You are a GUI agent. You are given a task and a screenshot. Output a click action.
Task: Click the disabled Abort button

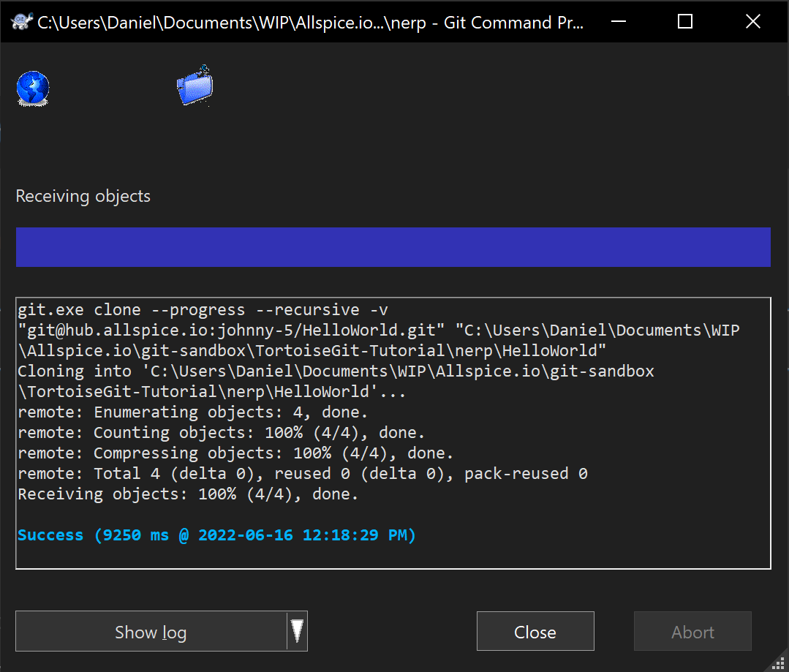(692, 631)
